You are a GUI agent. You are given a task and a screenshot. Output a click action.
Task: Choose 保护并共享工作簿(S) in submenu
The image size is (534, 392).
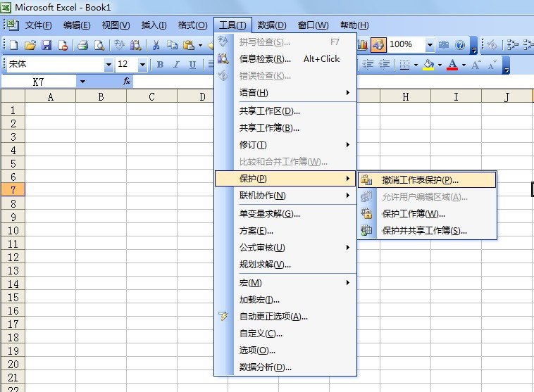[x=427, y=231]
